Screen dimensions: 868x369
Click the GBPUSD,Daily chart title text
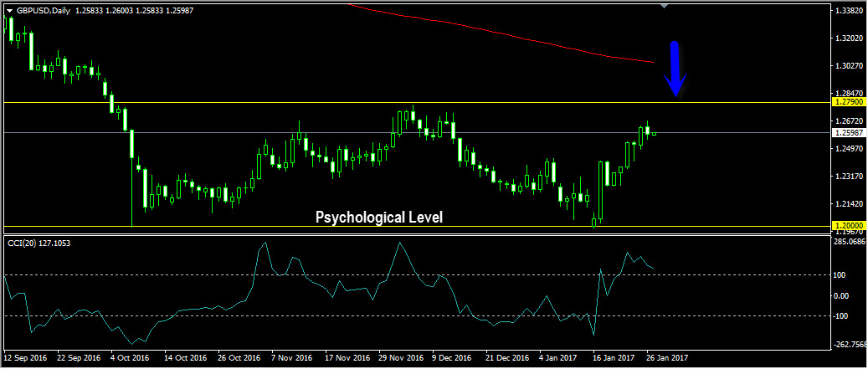(43, 11)
